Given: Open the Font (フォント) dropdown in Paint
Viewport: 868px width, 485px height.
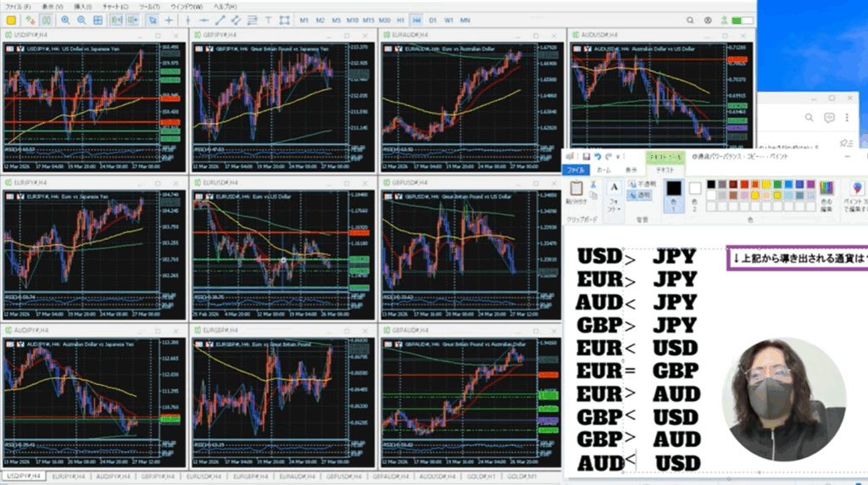Looking at the screenshot, I should [613, 203].
